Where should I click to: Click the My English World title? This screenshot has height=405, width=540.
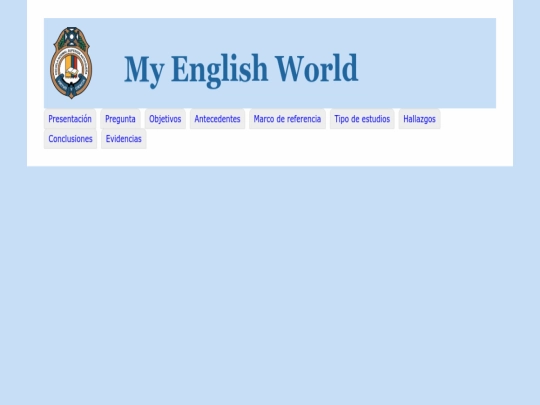[241, 70]
